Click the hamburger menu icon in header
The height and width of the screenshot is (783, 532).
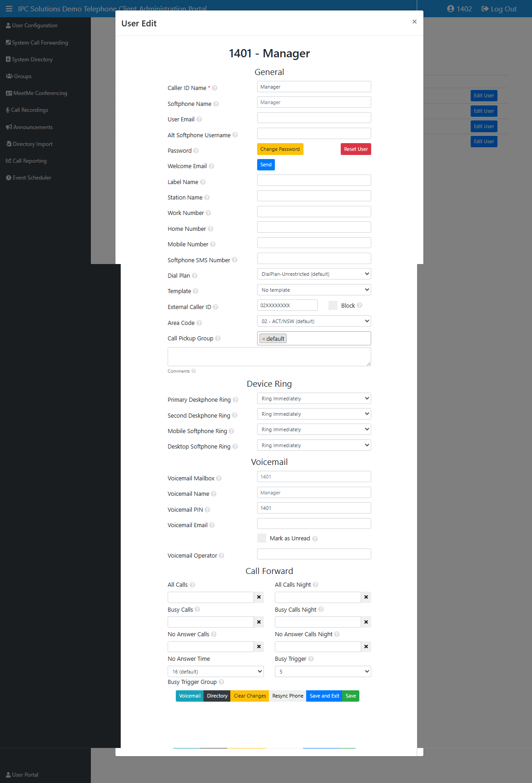[9, 9]
